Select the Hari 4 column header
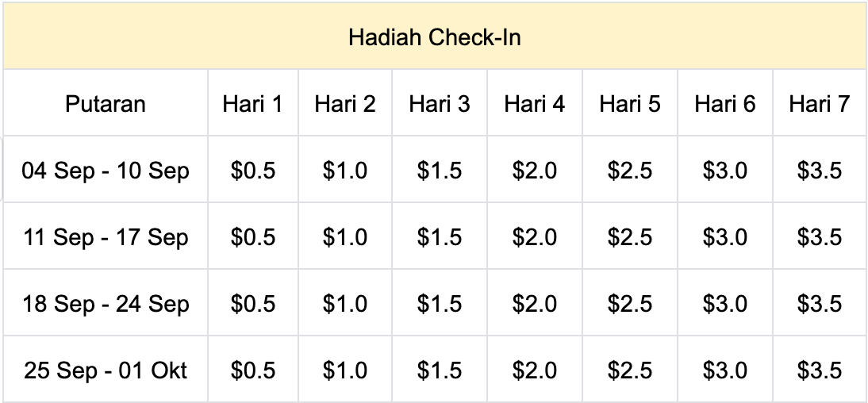Viewport: 868px width, 403px height. tap(535, 104)
